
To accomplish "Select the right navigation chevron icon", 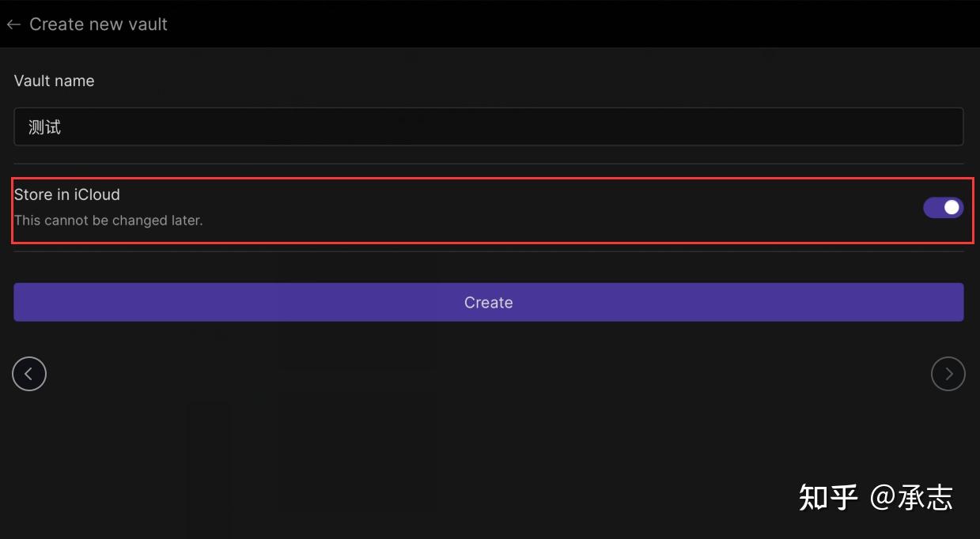I will pyautogui.click(x=948, y=373).
